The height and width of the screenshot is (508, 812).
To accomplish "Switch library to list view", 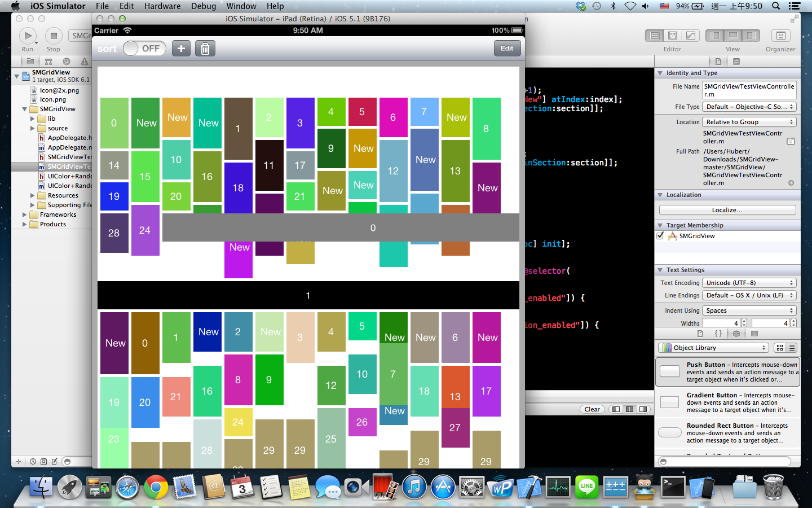I will [792, 348].
